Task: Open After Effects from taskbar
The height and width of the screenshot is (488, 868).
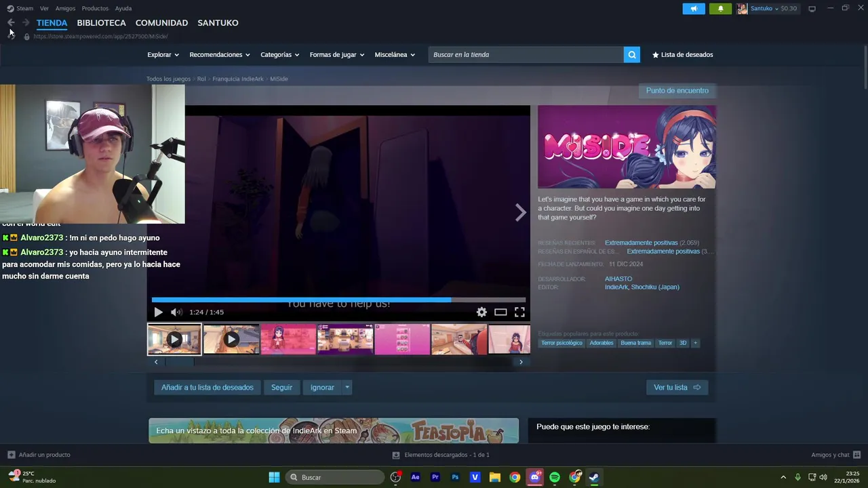Action: tap(416, 477)
